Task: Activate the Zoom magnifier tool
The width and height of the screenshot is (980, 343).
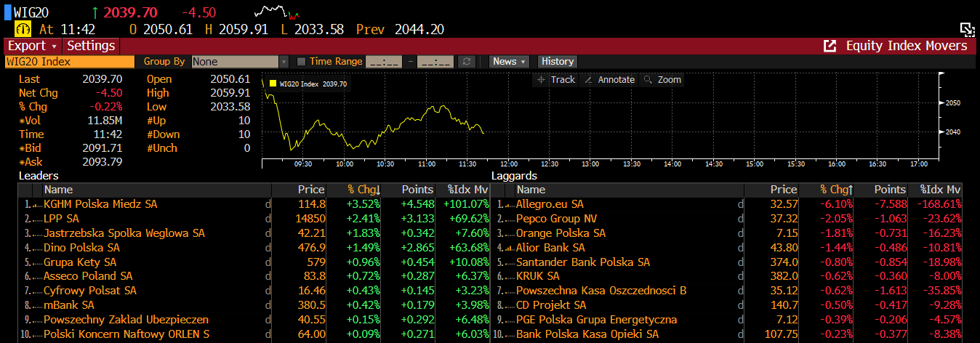Action: pyautogui.click(x=662, y=80)
